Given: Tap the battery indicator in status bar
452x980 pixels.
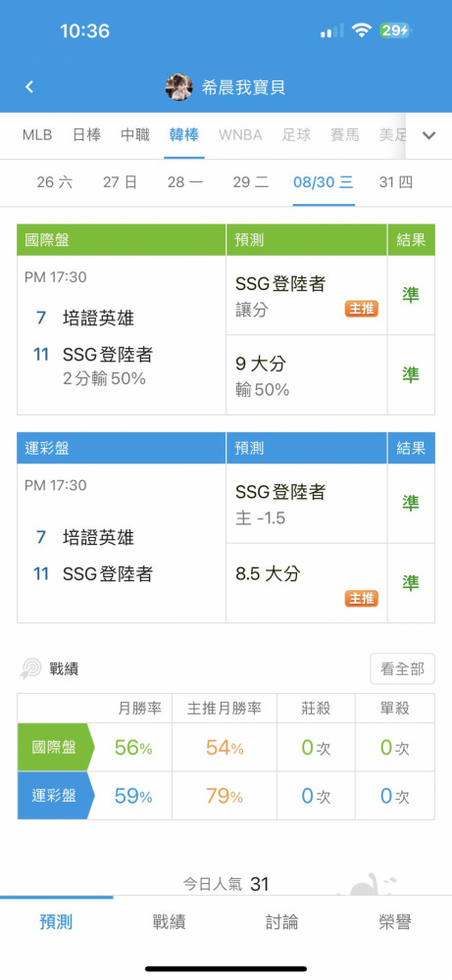Looking at the screenshot, I should click(x=396, y=30).
